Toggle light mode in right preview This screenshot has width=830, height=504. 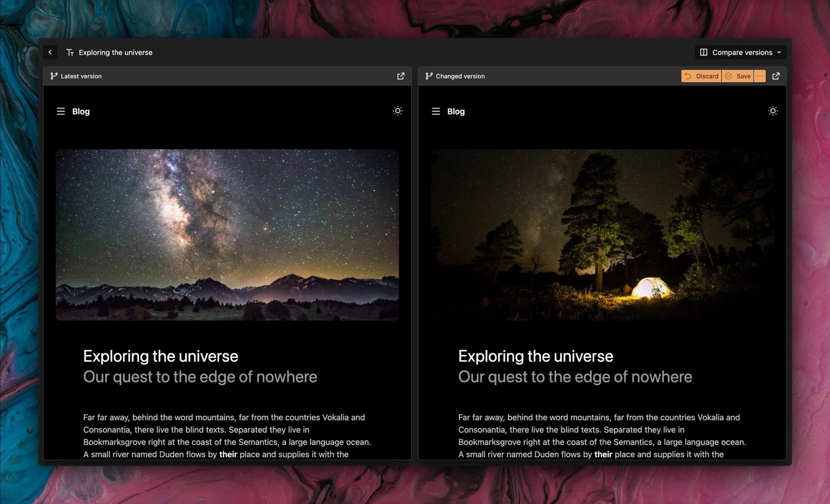tap(773, 111)
